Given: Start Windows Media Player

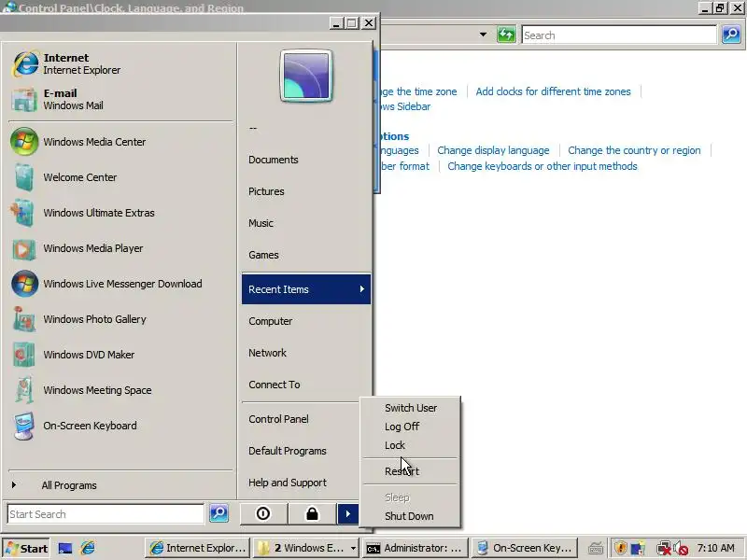Looking at the screenshot, I should pyautogui.click(x=120, y=248).
